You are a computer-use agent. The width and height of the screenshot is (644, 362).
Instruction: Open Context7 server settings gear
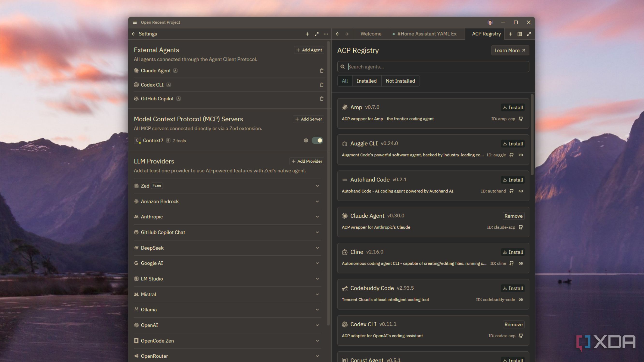pos(306,140)
